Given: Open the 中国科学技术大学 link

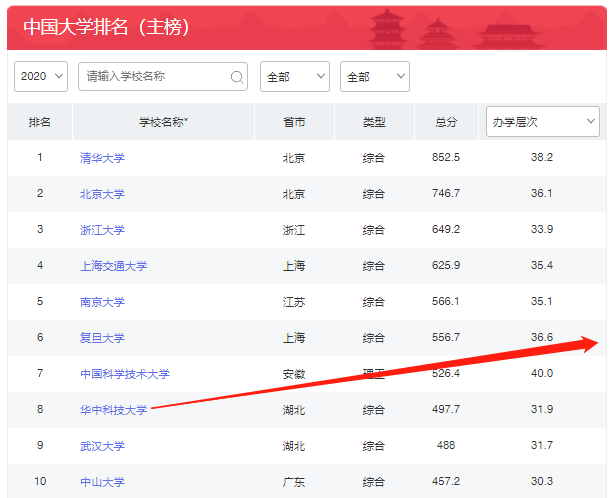Looking at the screenshot, I should point(125,374).
